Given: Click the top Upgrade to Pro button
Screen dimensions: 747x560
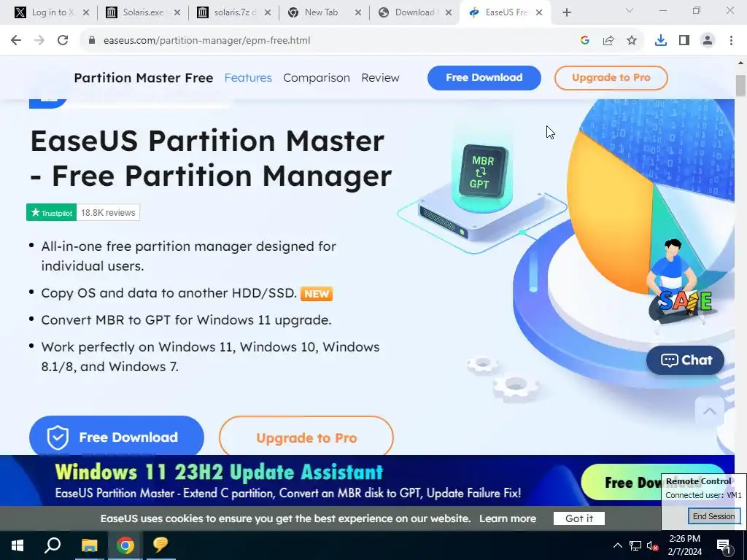Looking at the screenshot, I should 611,77.
